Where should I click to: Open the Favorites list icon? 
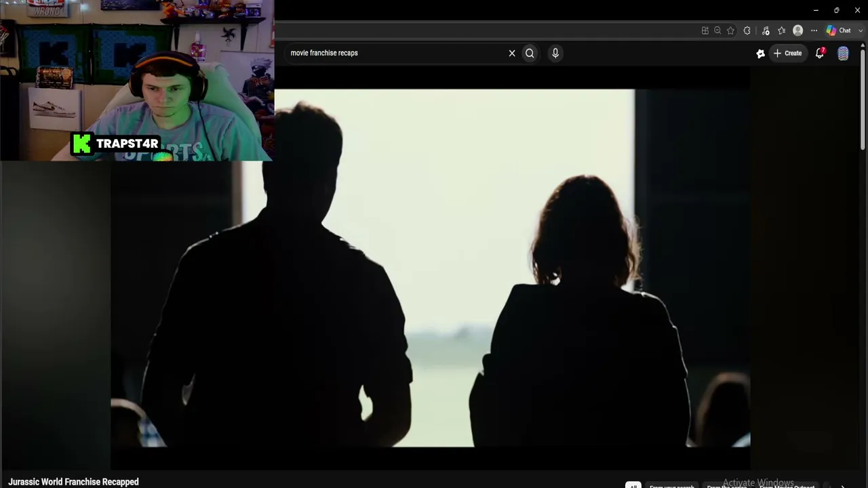pyautogui.click(x=781, y=30)
